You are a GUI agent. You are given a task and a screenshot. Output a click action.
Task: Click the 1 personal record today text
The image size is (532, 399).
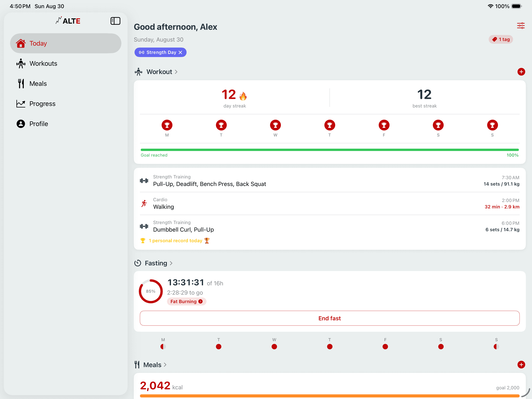point(175,241)
